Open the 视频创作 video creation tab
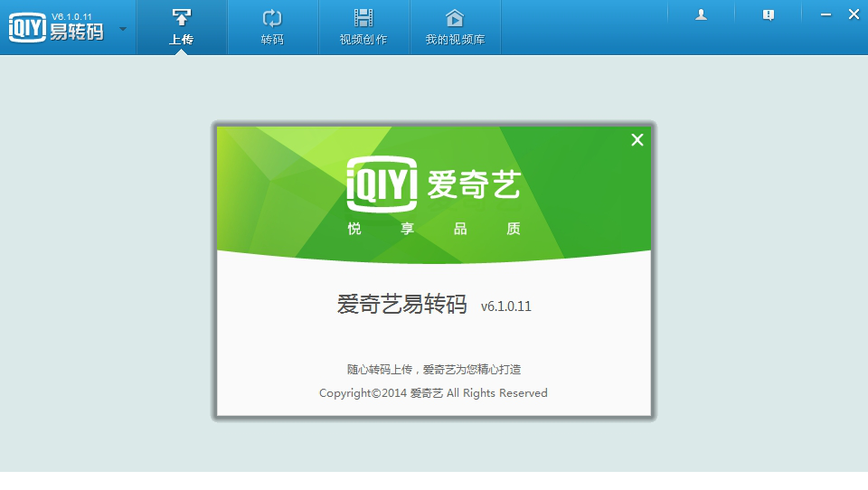This screenshot has width=868, height=490. coord(363,28)
